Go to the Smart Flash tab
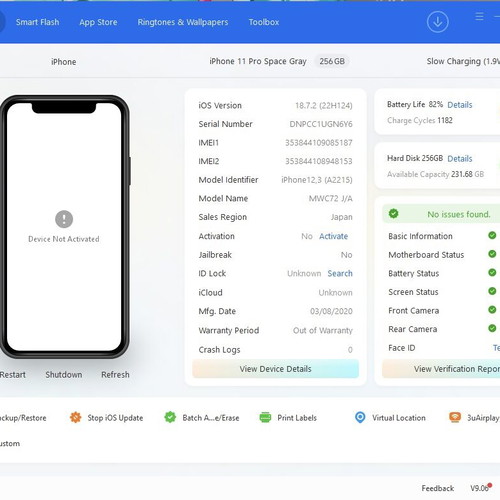Viewport: 500px width, 500px height. pyautogui.click(x=37, y=22)
